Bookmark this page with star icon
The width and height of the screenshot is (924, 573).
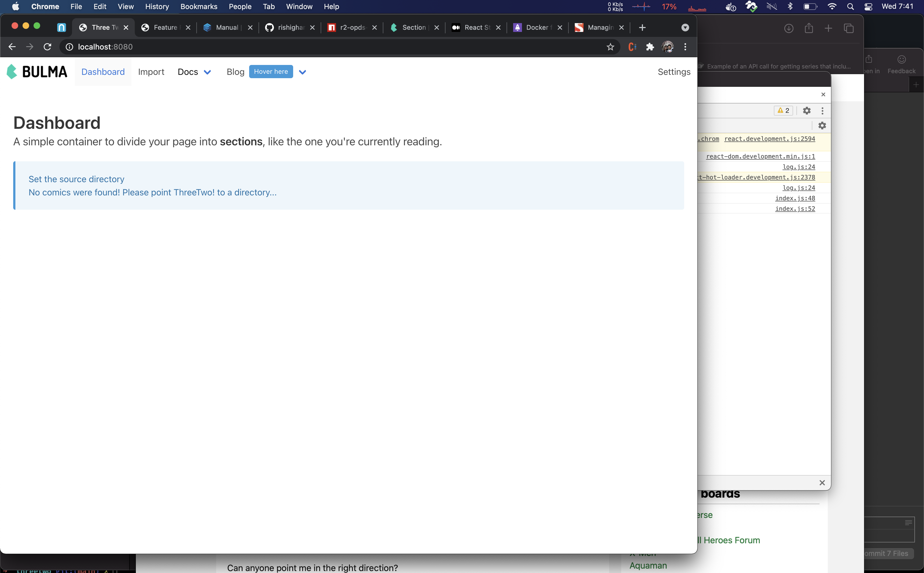pos(610,47)
